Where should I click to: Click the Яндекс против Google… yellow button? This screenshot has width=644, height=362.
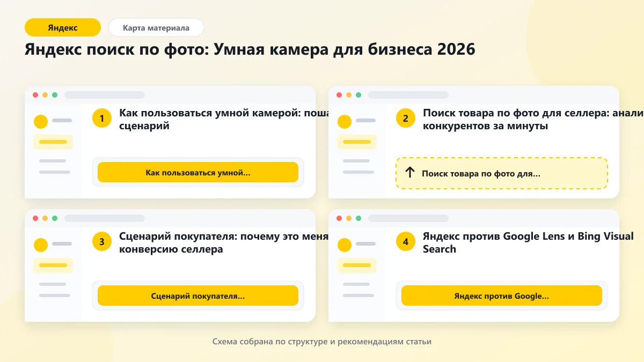coord(502,295)
